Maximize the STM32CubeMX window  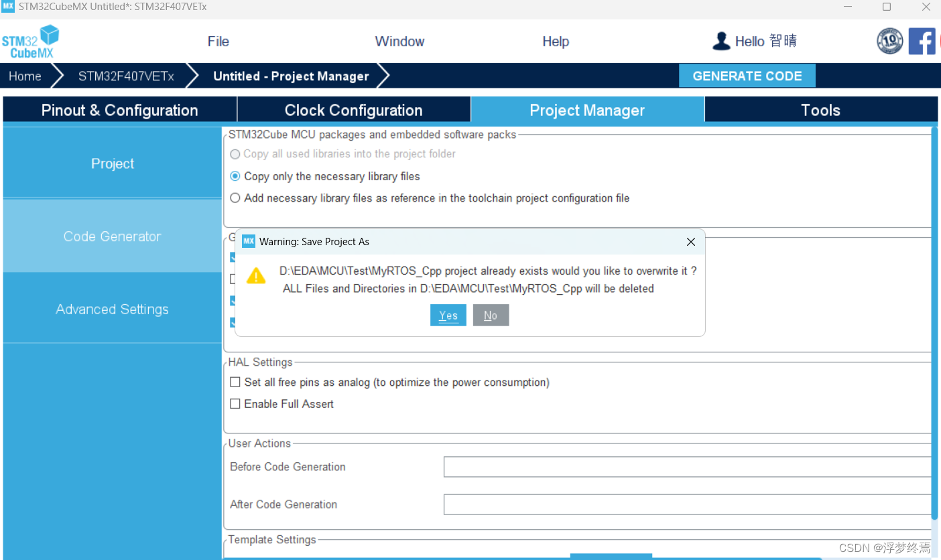click(x=887, y=7)
